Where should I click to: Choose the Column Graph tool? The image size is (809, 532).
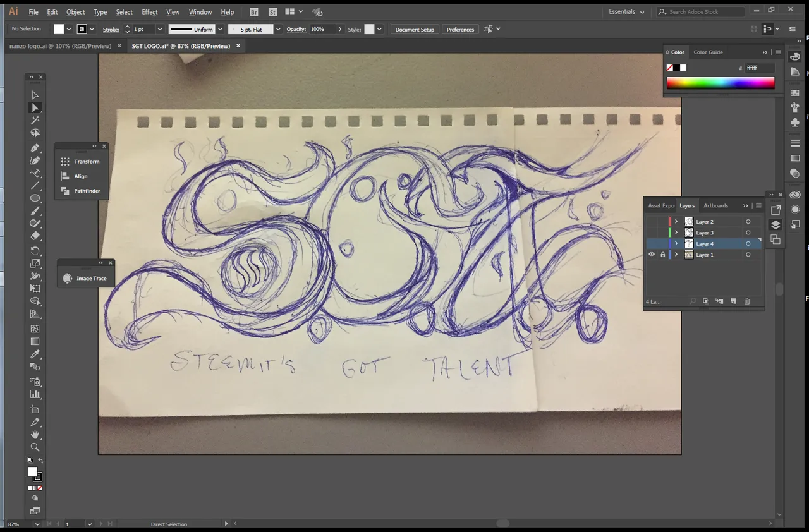pyautogui.click(x=35, y=394)
